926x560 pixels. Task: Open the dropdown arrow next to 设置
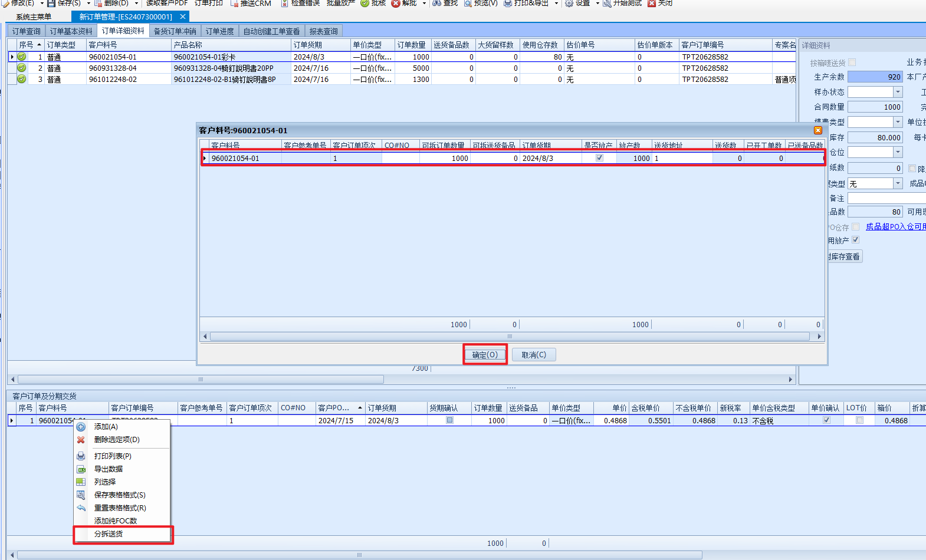[x=597, y=3]
